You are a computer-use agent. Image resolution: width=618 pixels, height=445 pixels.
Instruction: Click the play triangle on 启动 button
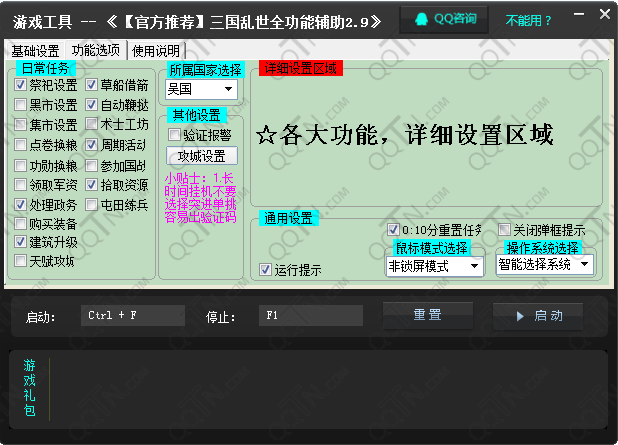[x=520, y=316]
